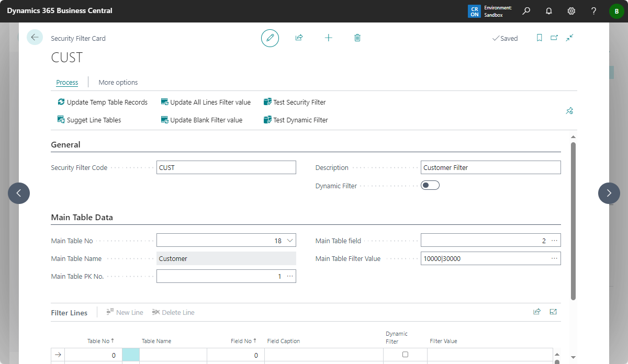Open user account avatar B

tap(616, 11)
